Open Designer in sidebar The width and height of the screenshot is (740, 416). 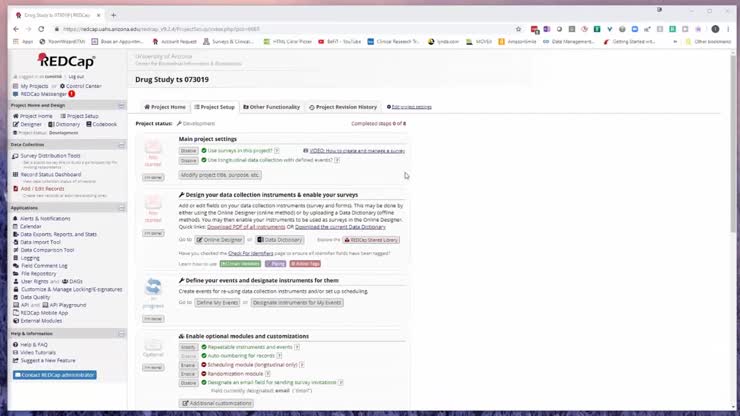click(31, 124)
